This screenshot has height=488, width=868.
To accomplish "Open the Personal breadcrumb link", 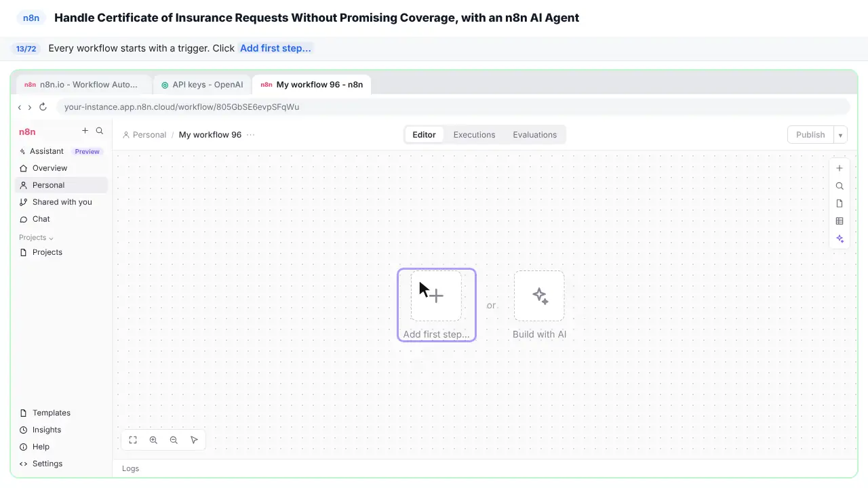I will pos(144,135).
